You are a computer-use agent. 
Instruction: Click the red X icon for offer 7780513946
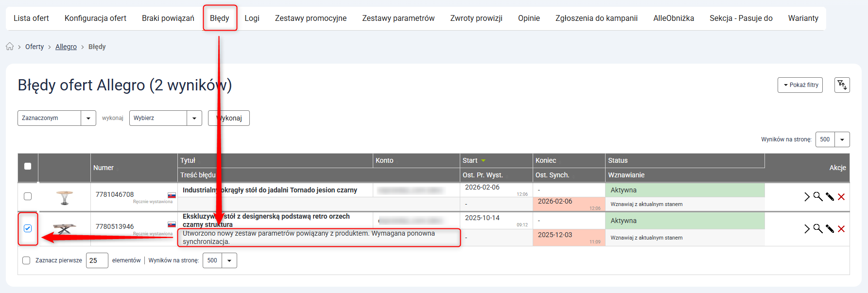coord(841,228)
